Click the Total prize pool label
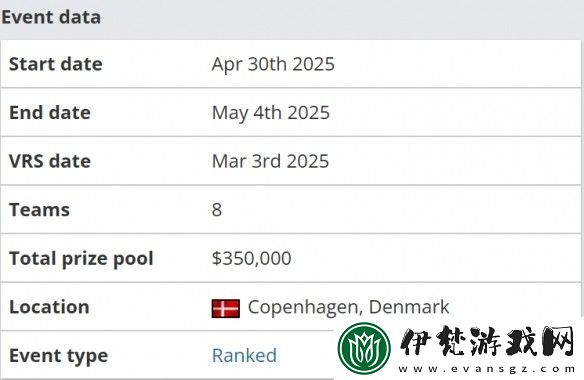Image resolution: width=584 pixels, height=380 pixels. pos(81,259)
